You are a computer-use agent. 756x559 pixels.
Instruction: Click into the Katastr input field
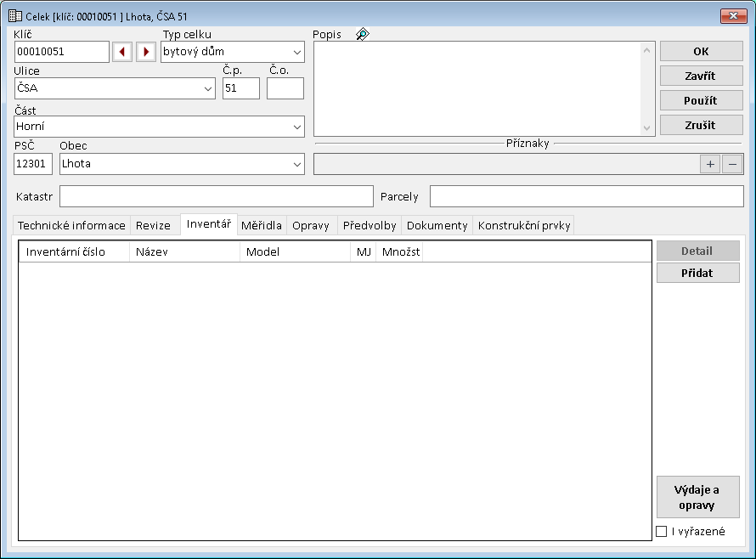[216, 196]
